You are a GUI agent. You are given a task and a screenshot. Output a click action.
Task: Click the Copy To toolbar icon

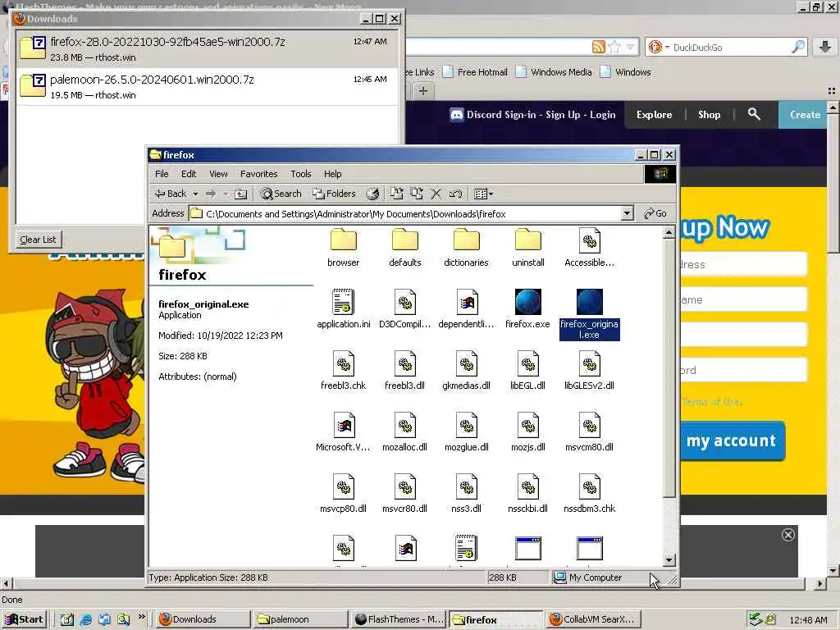(x=416, y=194)
